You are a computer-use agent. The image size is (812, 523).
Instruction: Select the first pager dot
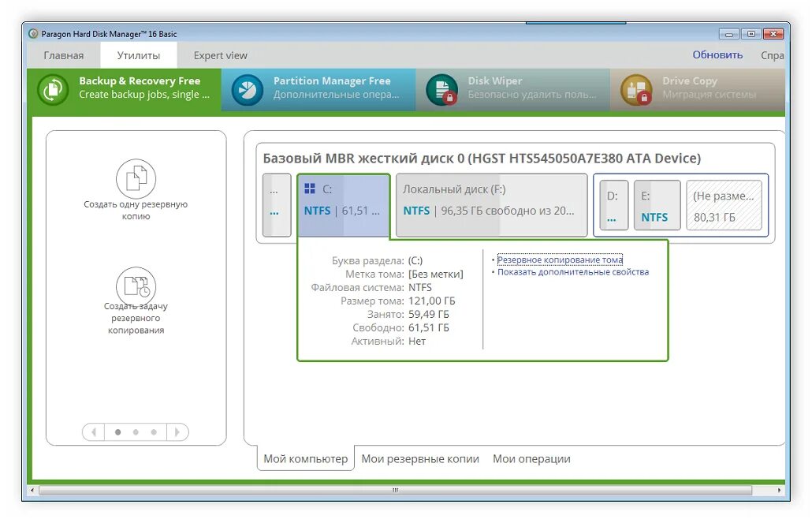click(118, 431)
